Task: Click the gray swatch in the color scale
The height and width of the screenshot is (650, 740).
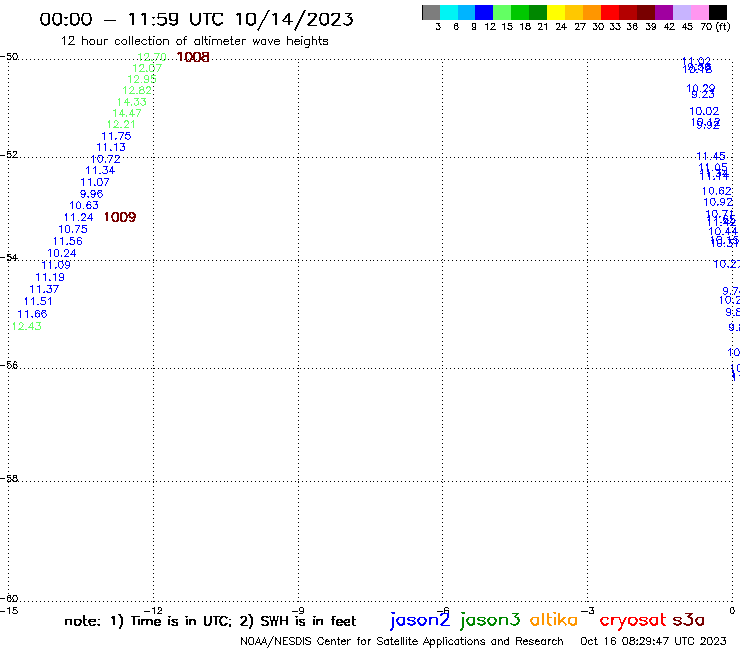Action: 431,12
